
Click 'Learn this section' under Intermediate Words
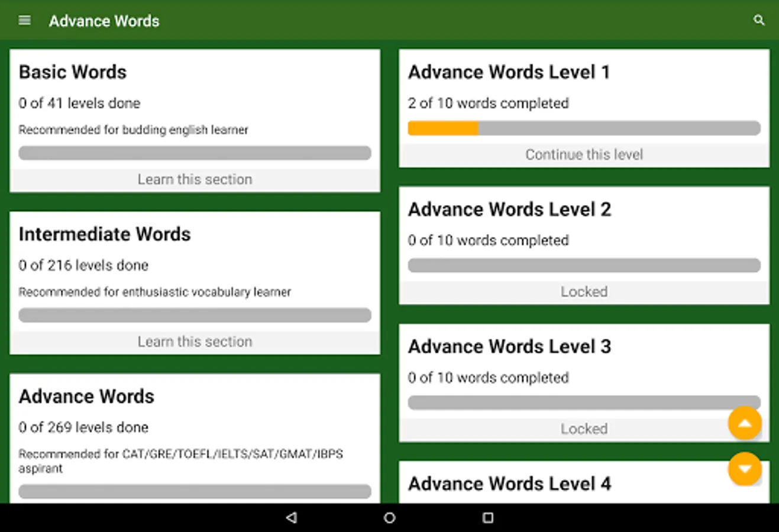pyautogui.click(x=195, y=342)
